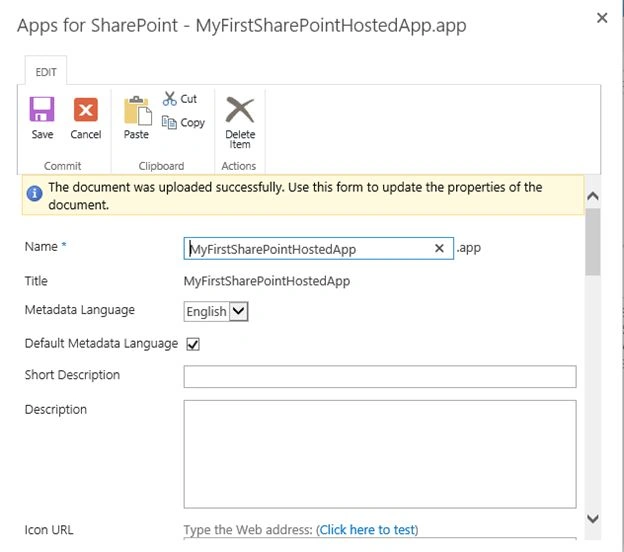This screenshot has height=552, width=624.
Task: Click the Paste clipboard icon
Action: (137, 110)
